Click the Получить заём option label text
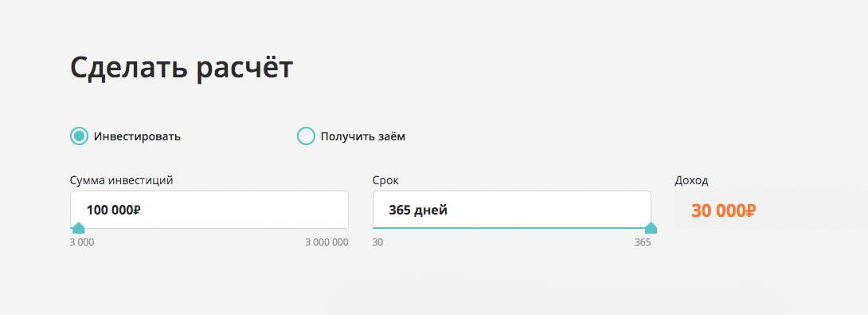 point(363,136)
